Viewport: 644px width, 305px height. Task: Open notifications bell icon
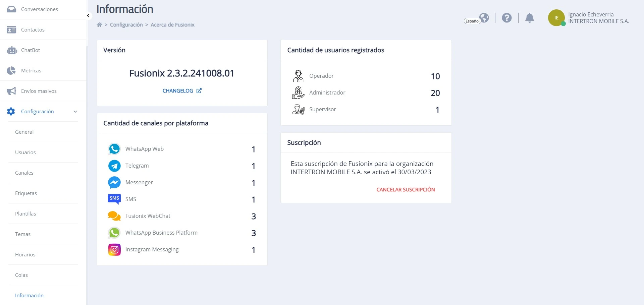[x=530, y=18]
